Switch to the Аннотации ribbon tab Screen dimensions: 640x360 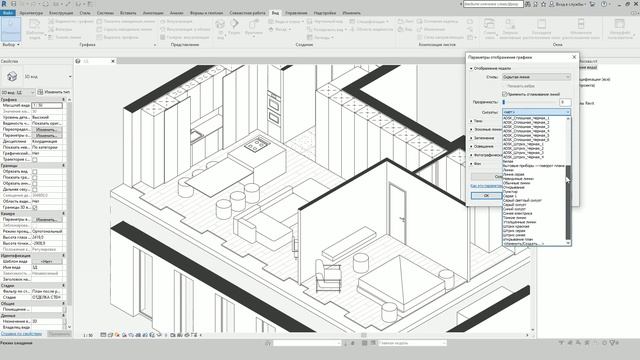click(153, 13)
